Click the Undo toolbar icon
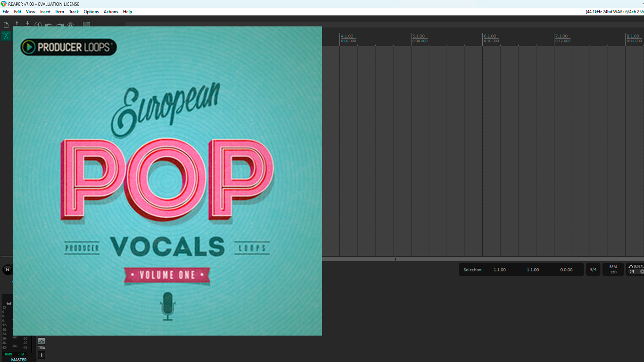The image size is (644, 362). pyautogui.click(x=49, y=25)
